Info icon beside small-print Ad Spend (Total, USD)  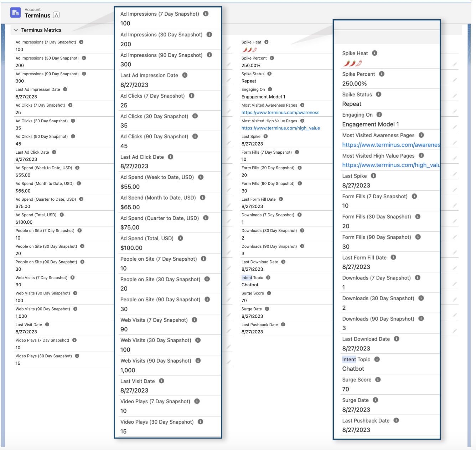click(x=62, y=215)
